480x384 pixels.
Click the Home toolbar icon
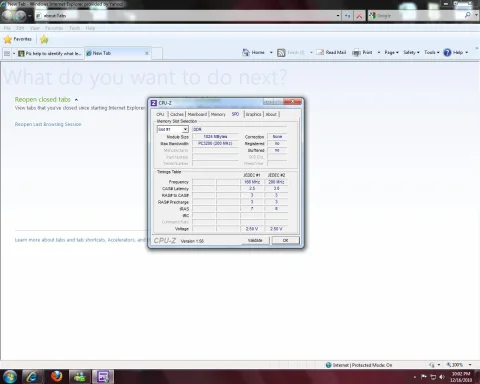point(246,52)
